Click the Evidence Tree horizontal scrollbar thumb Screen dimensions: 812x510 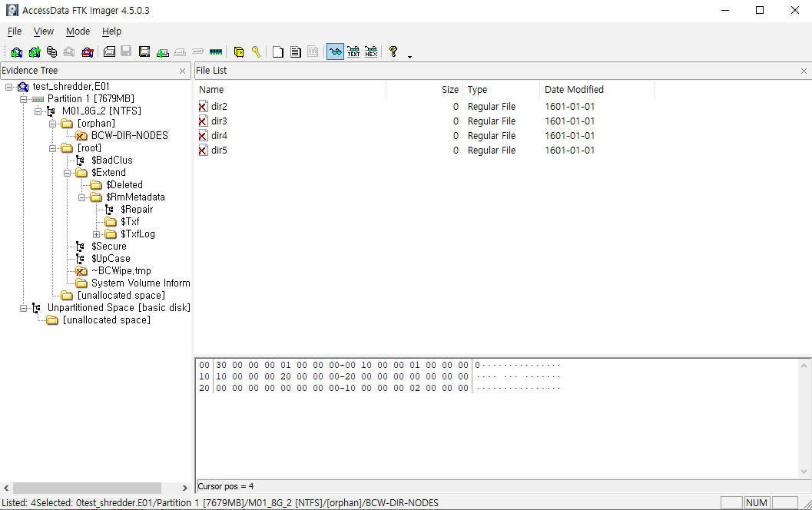coord(87,488)
